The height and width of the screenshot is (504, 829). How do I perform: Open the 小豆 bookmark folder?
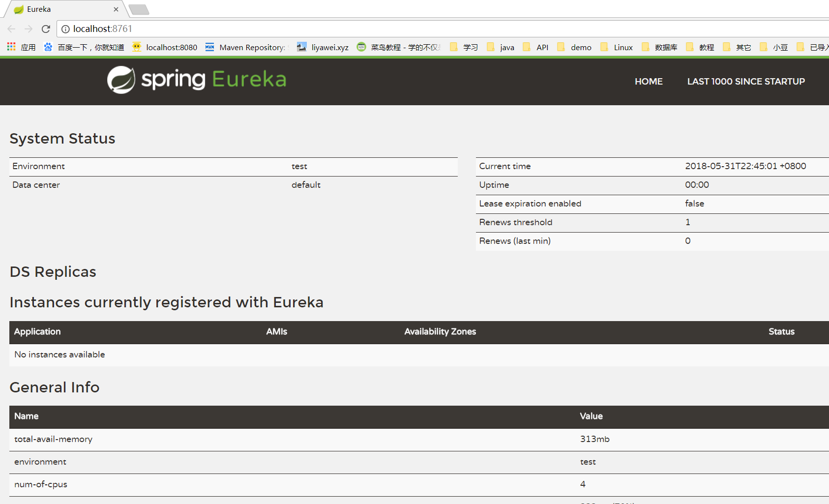[773, 47]
